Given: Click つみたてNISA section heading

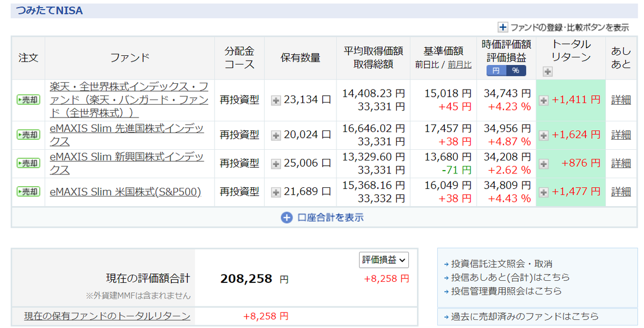Looking at the screenshot, I should tap(49, 10).
